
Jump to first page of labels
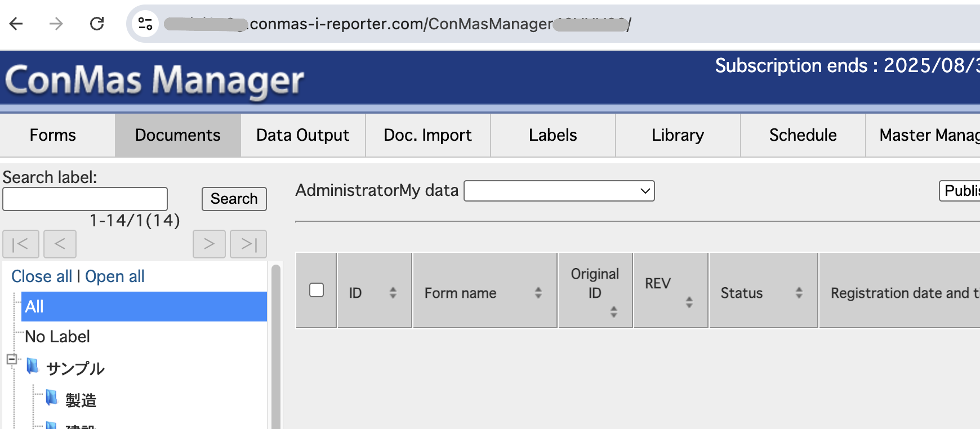(21, 244)
